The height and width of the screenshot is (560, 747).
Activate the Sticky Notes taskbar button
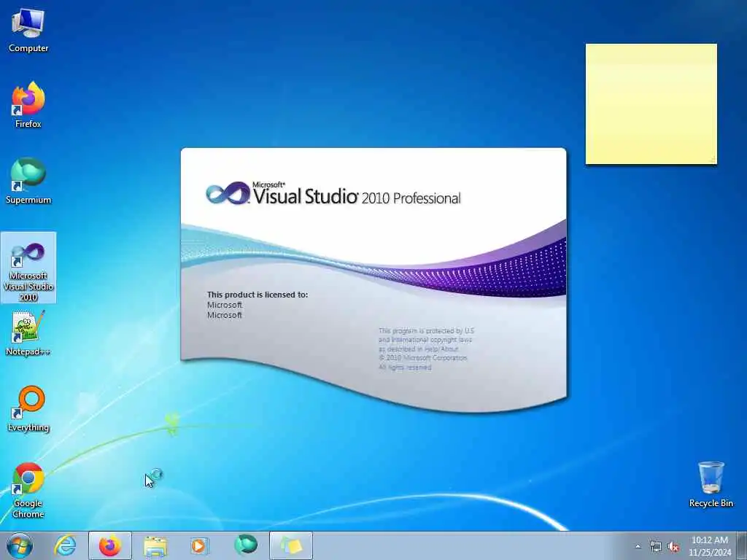tap(291, 545)
